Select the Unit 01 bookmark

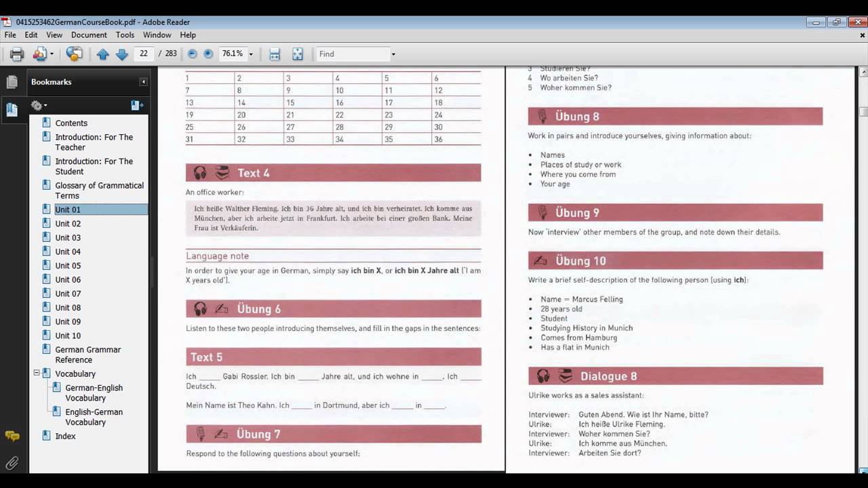[68, 210]
